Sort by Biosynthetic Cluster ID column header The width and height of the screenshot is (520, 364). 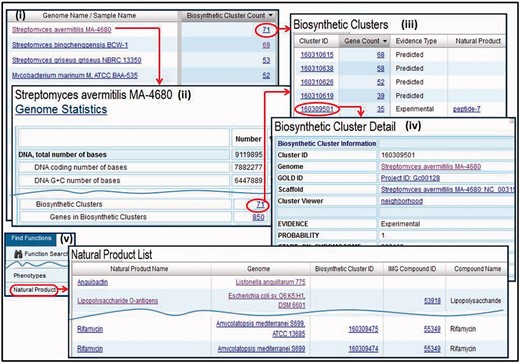click(x=344, y=269)
